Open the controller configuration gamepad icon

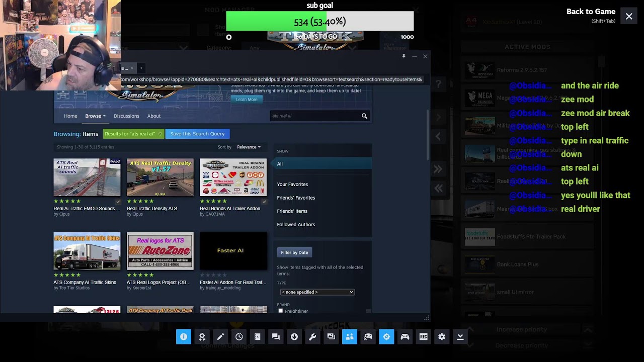(405, 337)
